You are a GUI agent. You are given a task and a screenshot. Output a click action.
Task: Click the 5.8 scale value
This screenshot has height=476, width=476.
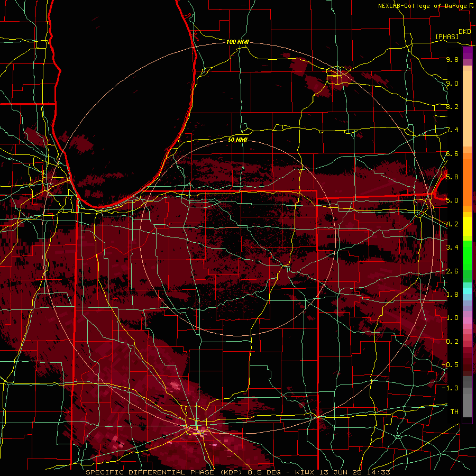click(x=452, y=177)
